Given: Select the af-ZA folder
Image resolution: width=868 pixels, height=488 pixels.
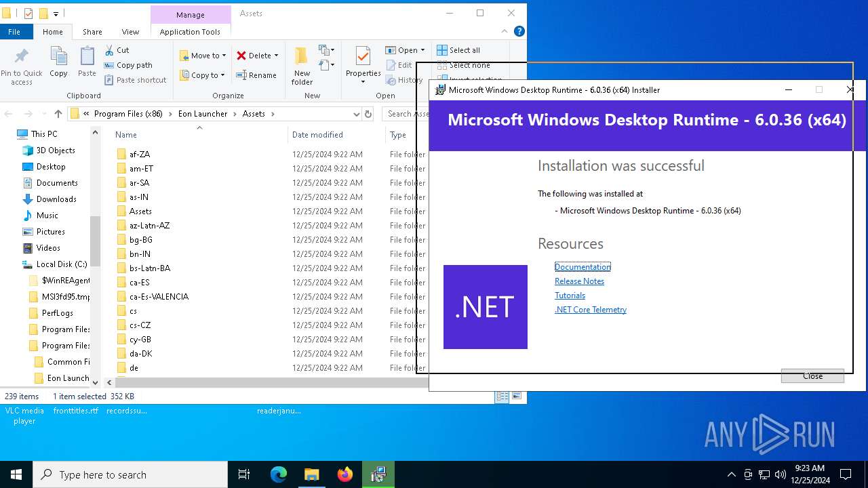Looking at the screenshot, I should pos(140,155).
